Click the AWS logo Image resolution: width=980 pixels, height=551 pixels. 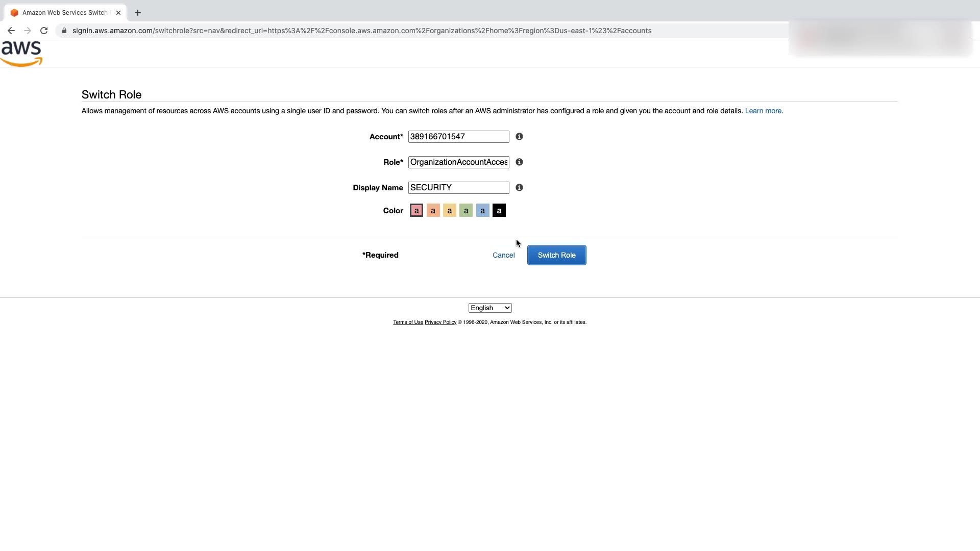click(21, 54)
